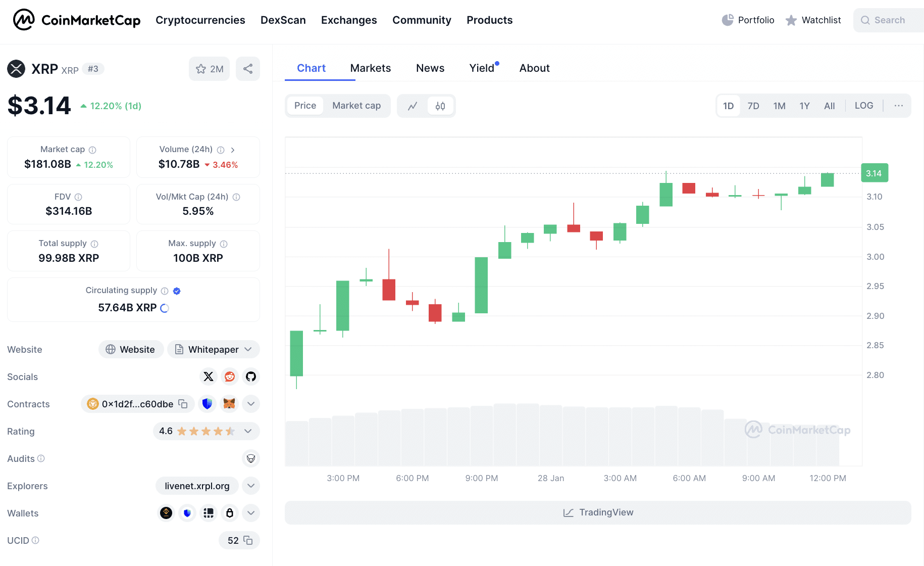
Task: Select the 1Y time range
Action: (804, 106)
